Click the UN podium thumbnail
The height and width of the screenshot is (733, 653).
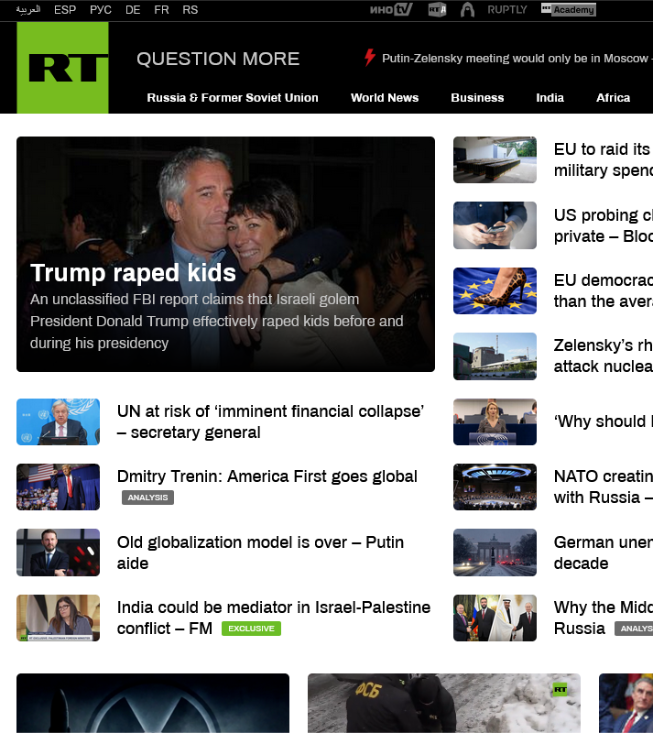(x=58, y=422)
